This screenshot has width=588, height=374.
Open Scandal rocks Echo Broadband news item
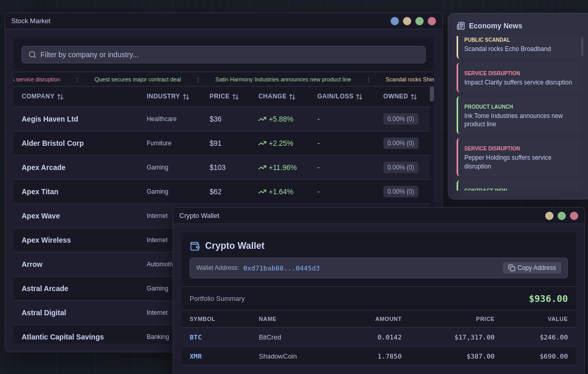point(518,45)
